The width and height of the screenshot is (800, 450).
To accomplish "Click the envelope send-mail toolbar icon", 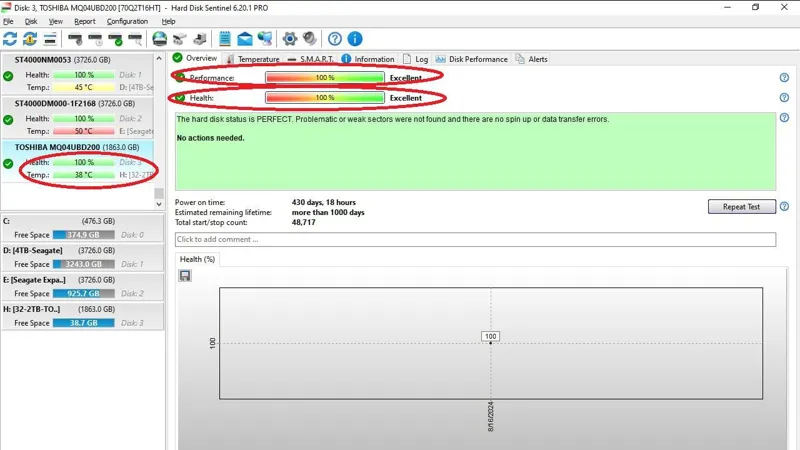I will coord(244,39).
